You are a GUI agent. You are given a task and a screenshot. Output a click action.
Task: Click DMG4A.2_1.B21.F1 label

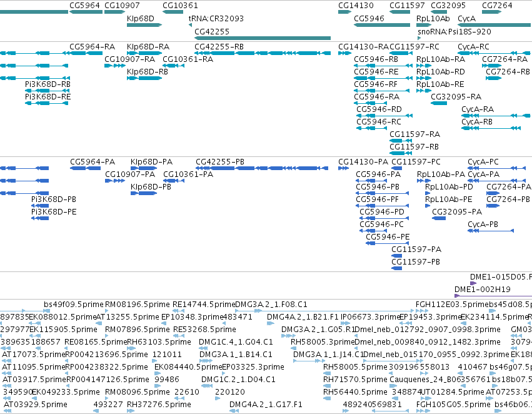pos(303,317)
